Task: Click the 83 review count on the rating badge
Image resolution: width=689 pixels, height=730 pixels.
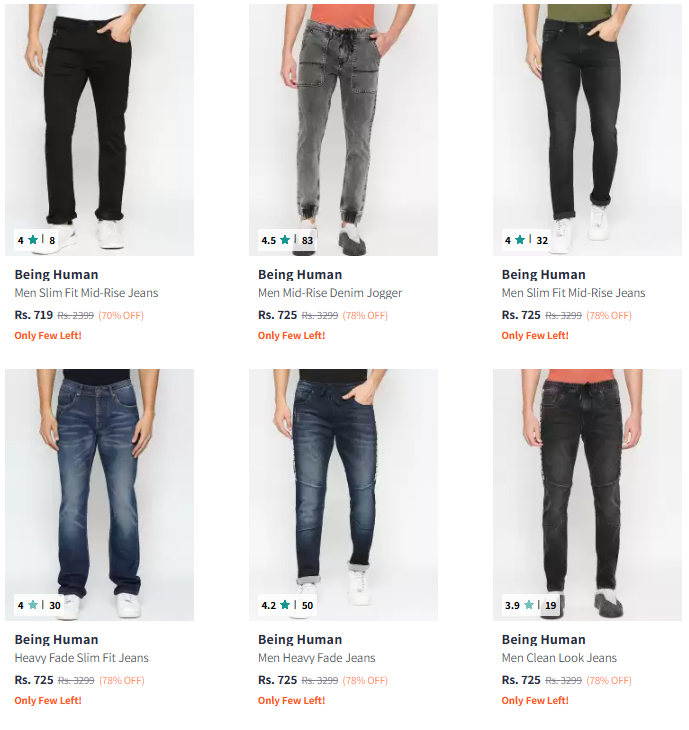Action: tap(307, 240)
